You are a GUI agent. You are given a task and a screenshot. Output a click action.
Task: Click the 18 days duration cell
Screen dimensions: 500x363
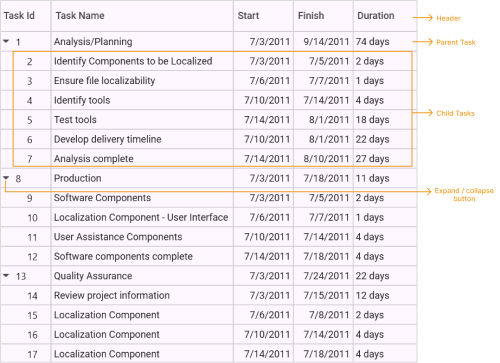click(x=372, y=120)
